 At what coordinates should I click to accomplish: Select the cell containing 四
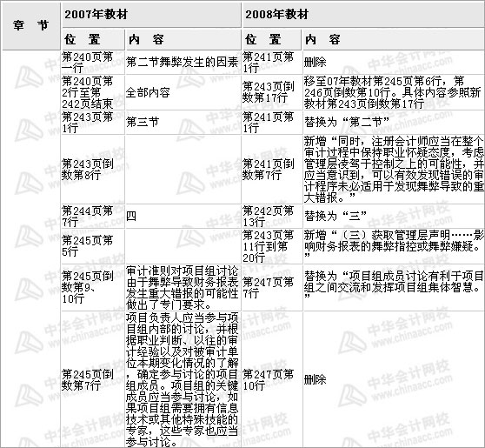[183, 217]
